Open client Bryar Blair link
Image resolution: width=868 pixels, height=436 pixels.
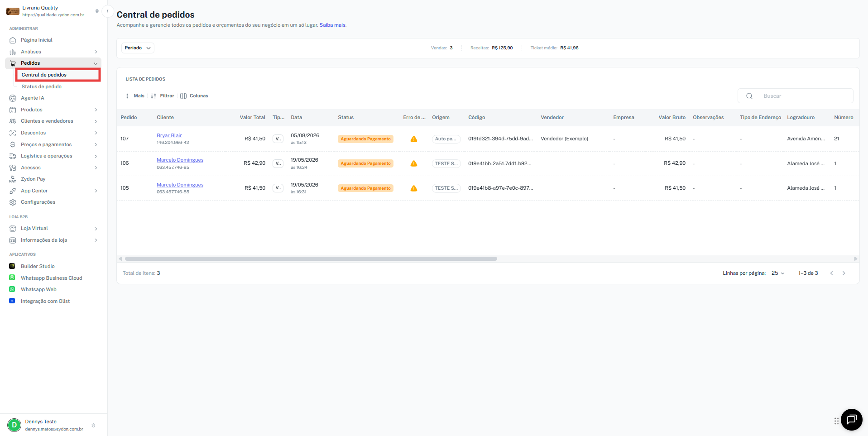tap(169, 136)
